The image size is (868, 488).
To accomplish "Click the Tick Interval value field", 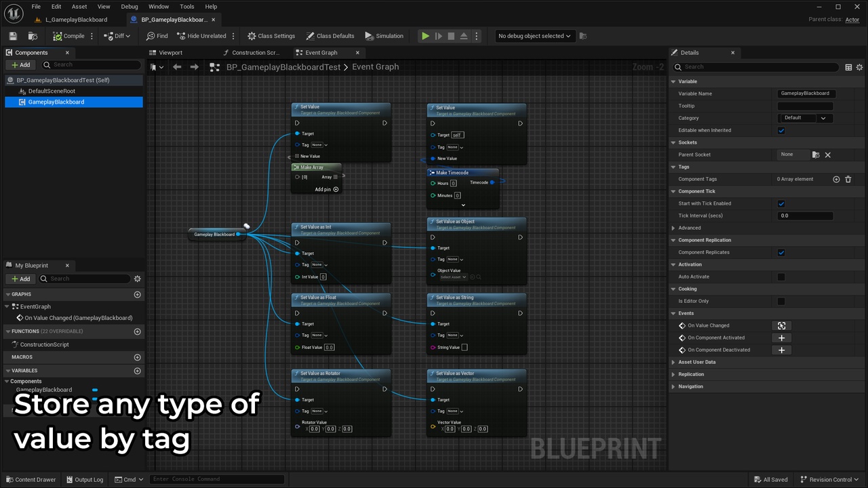I will (805, 216).
